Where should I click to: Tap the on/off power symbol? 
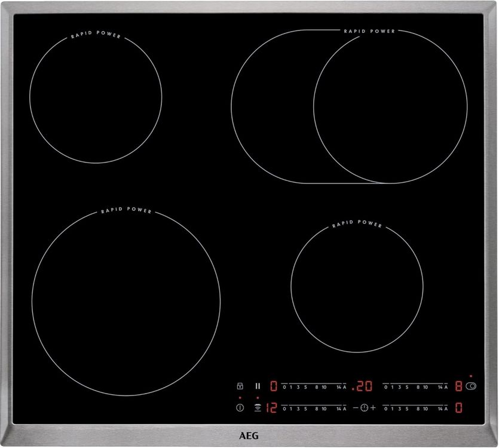pos(240,407)
